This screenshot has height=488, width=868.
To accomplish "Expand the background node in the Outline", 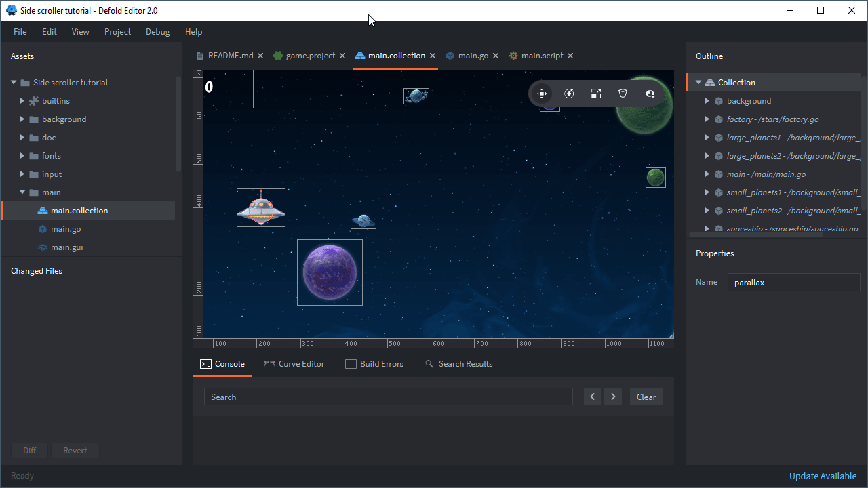I will [x=707, y=100].
